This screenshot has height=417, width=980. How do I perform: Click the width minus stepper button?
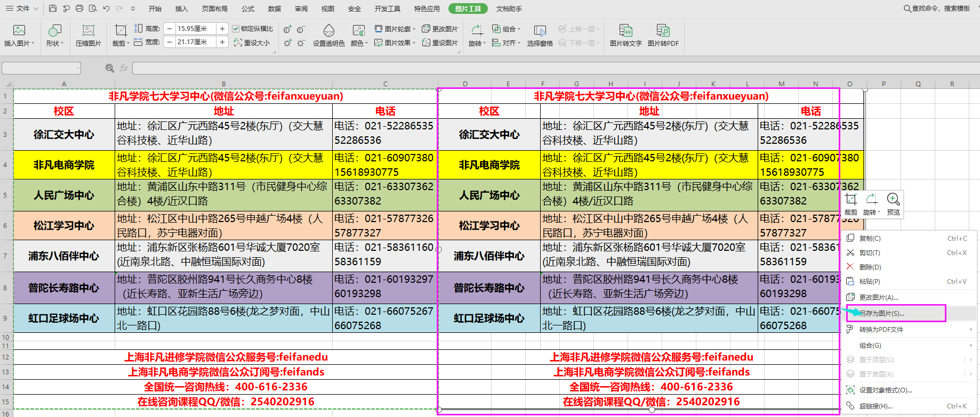point(170,42)
